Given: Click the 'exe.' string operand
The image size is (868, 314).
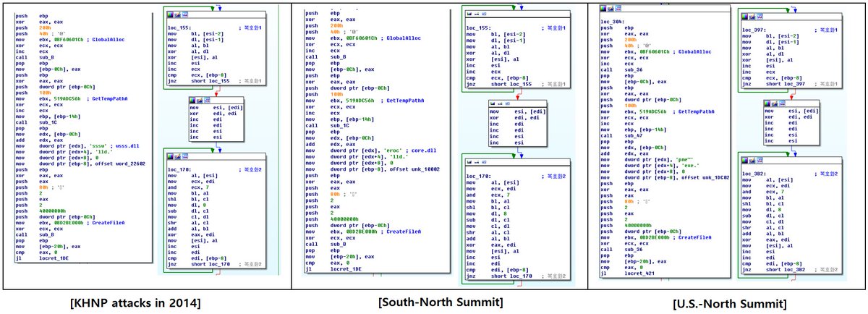Looking at the screenshot, I should [691, 165].
